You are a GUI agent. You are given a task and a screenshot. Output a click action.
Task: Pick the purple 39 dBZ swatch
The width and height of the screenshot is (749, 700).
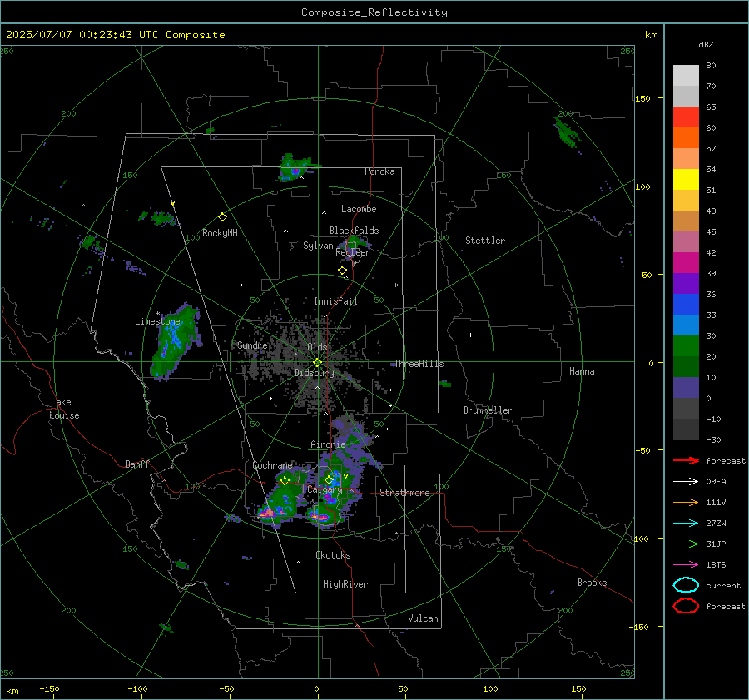pos(686,284)
